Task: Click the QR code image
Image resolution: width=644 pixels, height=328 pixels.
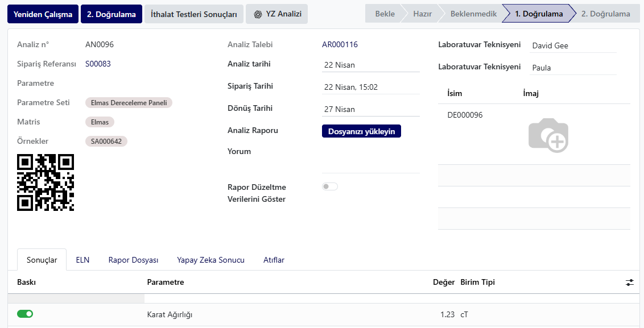Action: point(46,182)
